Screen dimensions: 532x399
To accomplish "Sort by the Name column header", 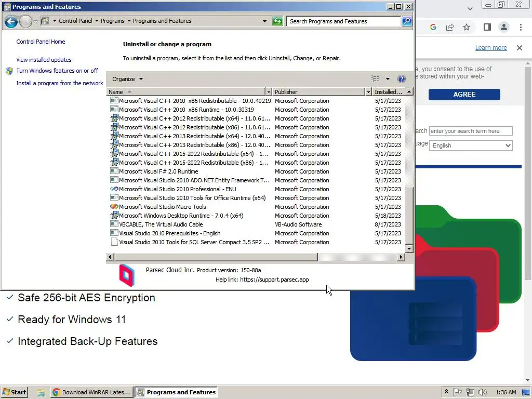I will pos(186,92).
